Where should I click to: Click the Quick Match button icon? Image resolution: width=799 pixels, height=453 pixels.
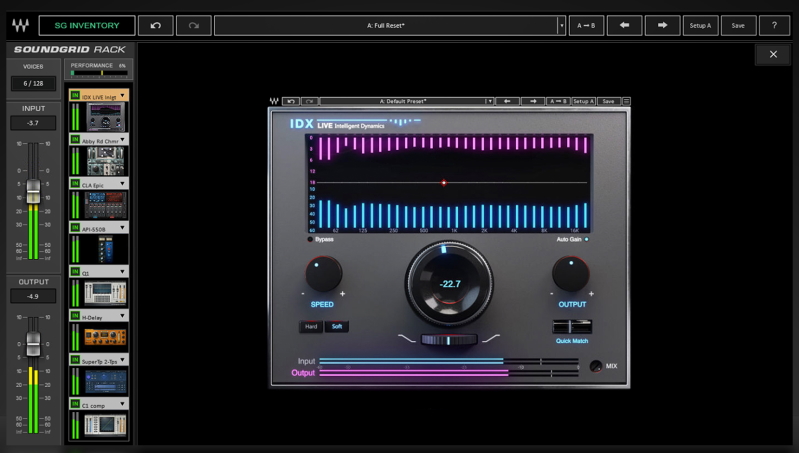click(572, 327)
